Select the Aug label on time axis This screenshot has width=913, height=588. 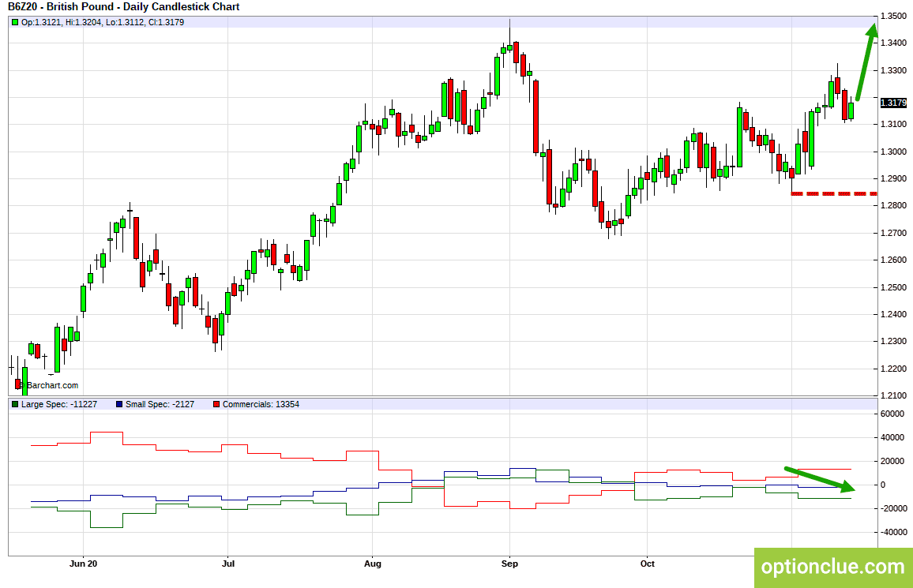click(x=373, y=564)
